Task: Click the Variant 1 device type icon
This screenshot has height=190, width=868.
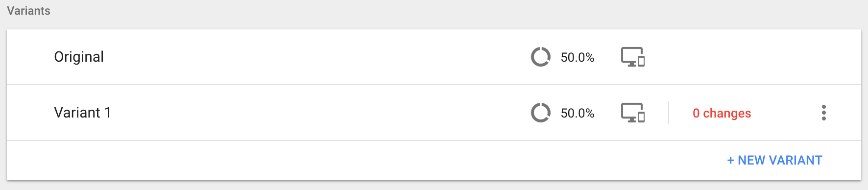Action: [633, 113]
